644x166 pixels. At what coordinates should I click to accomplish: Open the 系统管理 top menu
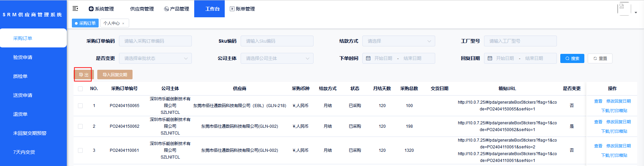[101, 9]
